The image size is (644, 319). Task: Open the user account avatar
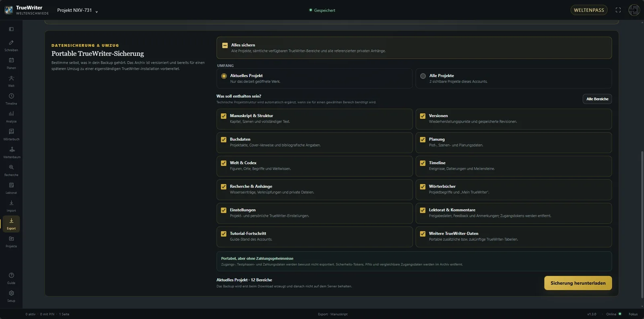click(634, 10)
